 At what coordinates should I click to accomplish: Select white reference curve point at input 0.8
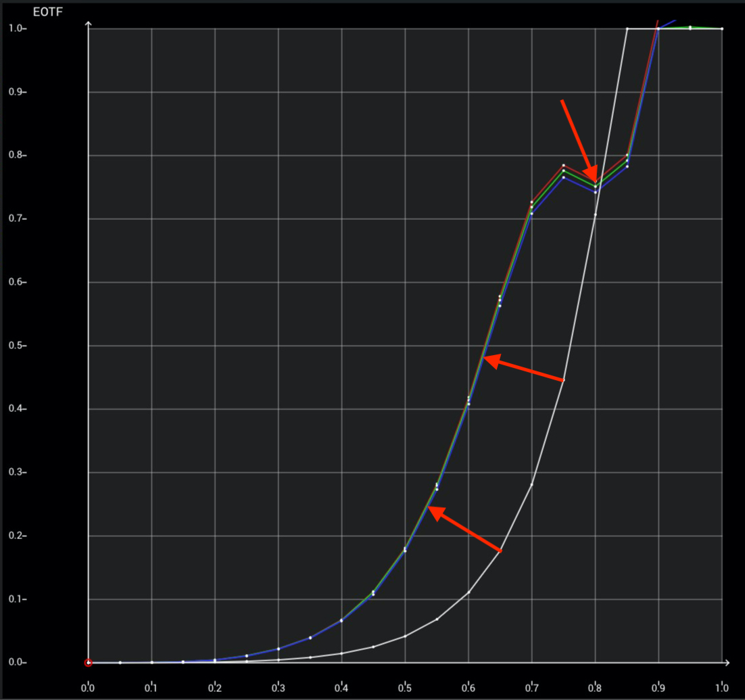[x=595, y=215]
